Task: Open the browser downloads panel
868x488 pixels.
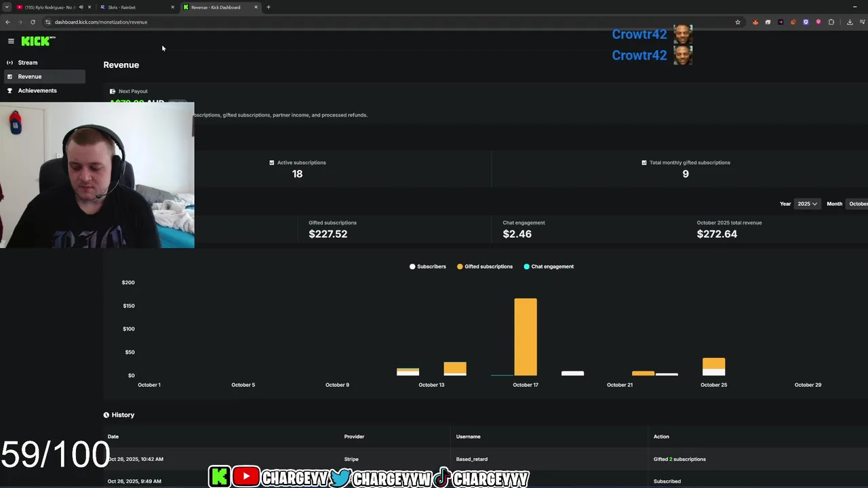Action: [x=850, y=22]
